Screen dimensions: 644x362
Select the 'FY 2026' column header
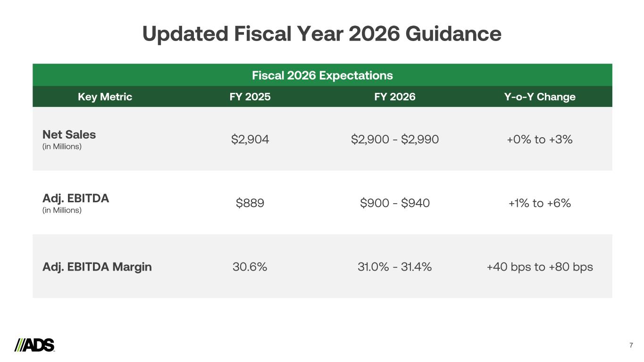click(x=395, y=97)
